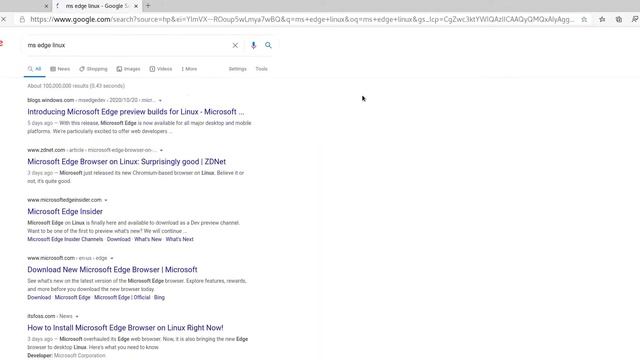
Task: Open 'Download New Microsoft Edge Browser | Microsoft'
Action: click(112, 270)
